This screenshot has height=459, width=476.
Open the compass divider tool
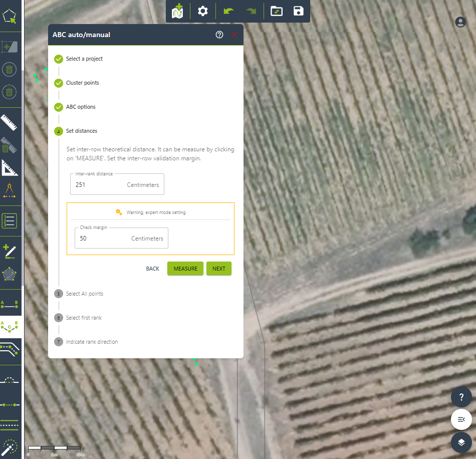pyautogui.click(x=10, y=191)
